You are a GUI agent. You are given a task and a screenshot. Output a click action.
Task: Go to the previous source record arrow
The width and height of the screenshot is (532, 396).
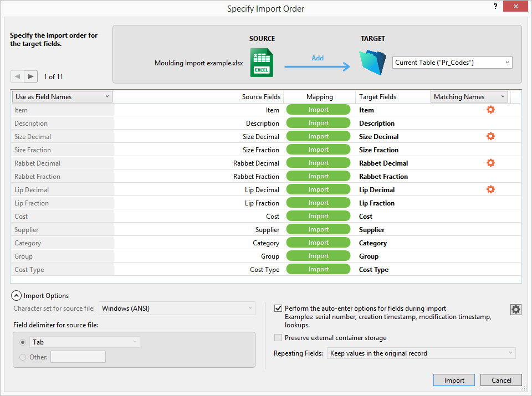(17, 76)
